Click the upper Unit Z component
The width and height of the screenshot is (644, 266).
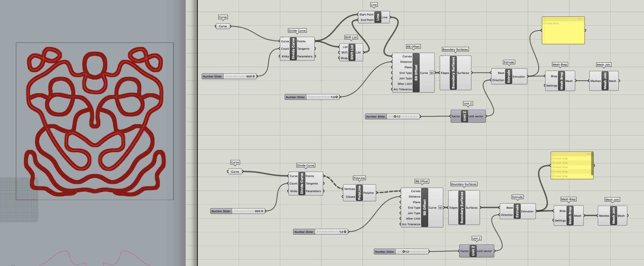point(465,116)
